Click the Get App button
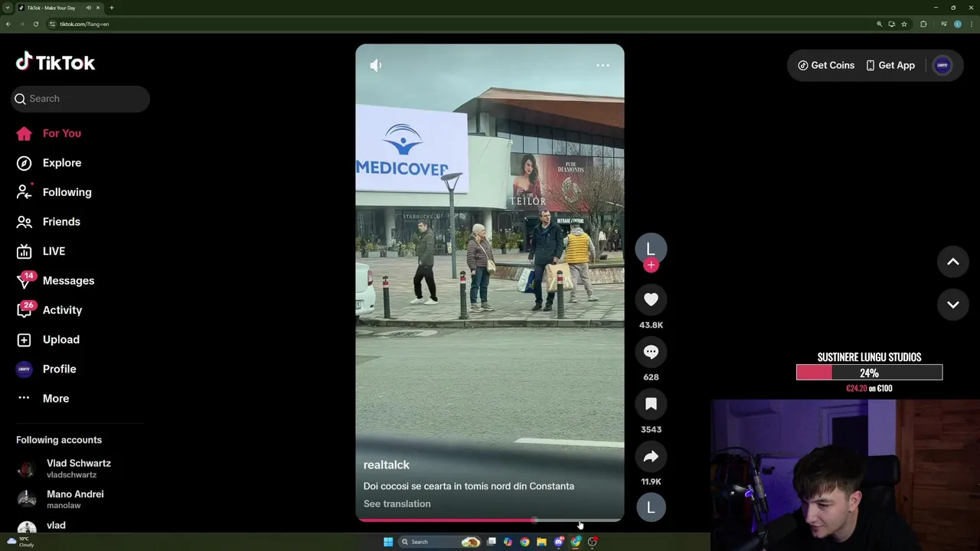 (890, 66)
